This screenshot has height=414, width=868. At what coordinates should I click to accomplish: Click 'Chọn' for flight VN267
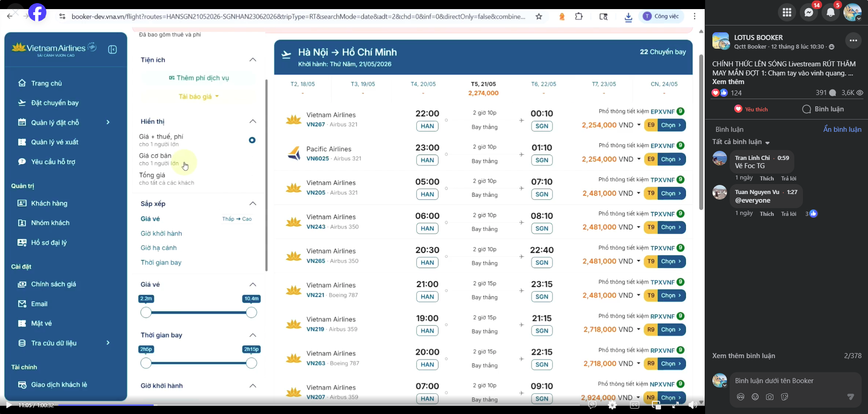click(671, 125)
